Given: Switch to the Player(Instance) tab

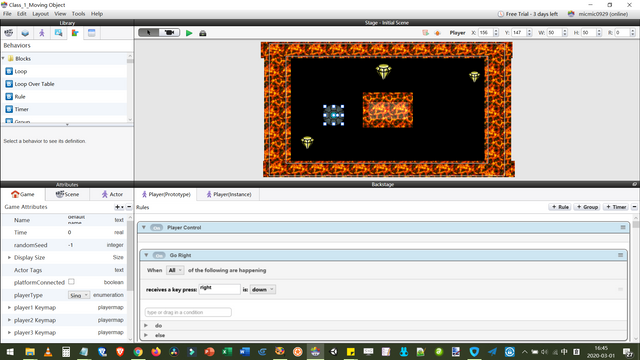Looking at the screenshot, I should [x=229, y=194].
